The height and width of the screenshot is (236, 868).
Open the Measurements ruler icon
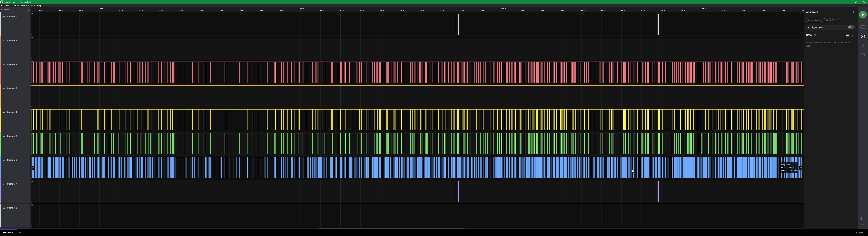pos(863,45)
